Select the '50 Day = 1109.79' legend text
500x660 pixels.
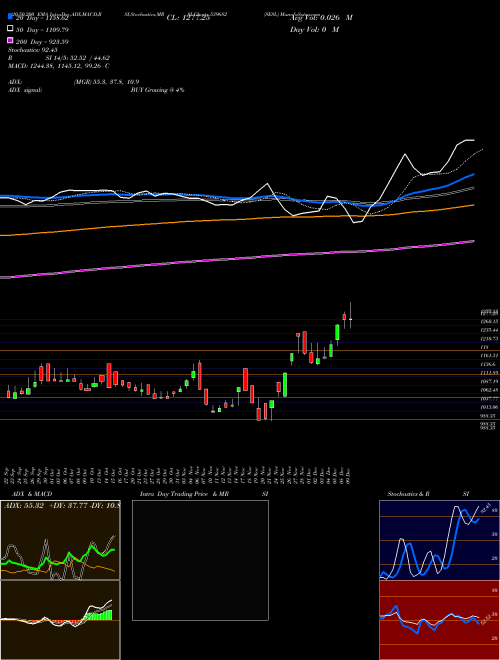(42, 30)
